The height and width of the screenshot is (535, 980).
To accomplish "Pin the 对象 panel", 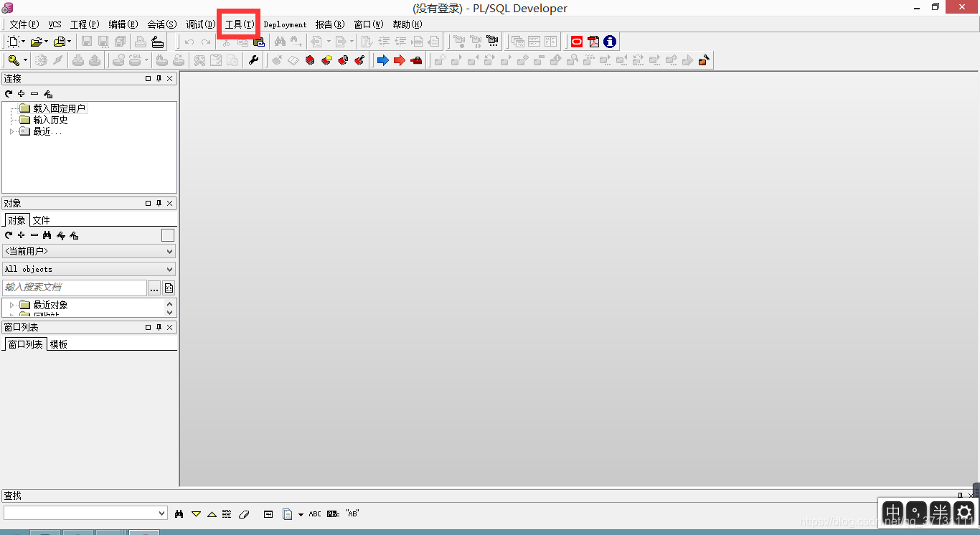I will point(159,204).
